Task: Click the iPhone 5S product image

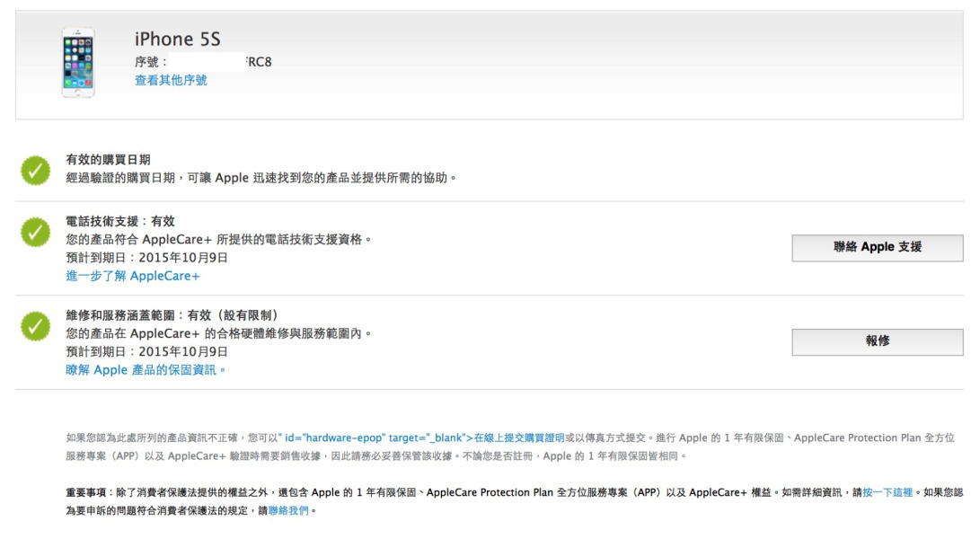Action: 78,63
